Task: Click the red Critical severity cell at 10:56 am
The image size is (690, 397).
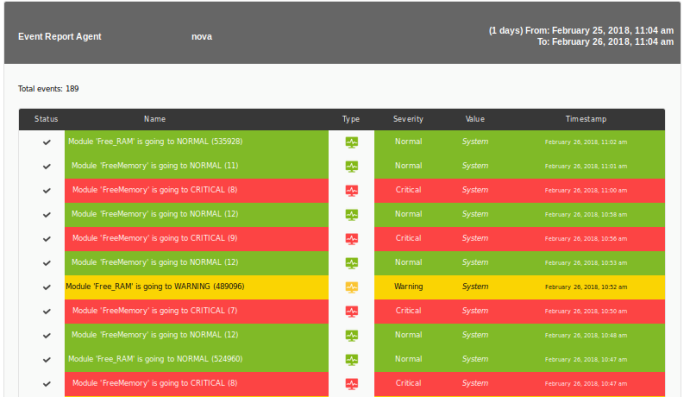Action: click(x=408, y=238)
